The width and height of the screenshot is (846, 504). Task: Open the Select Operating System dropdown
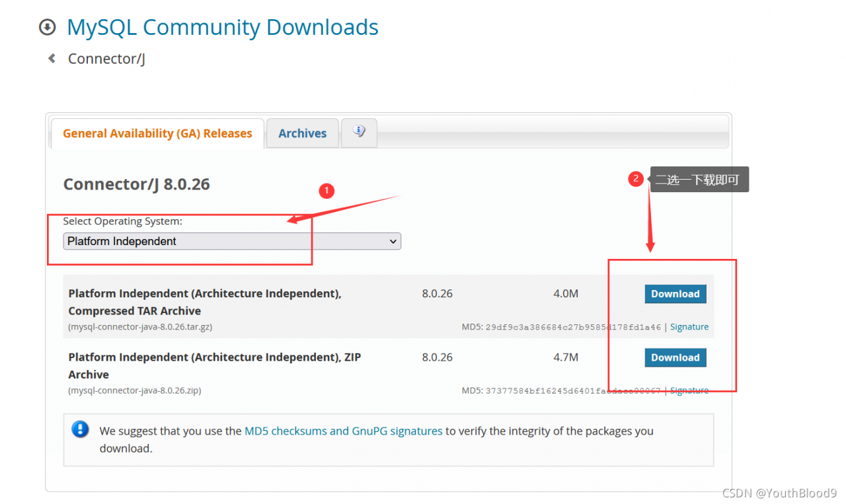click(x=232, y=241)
